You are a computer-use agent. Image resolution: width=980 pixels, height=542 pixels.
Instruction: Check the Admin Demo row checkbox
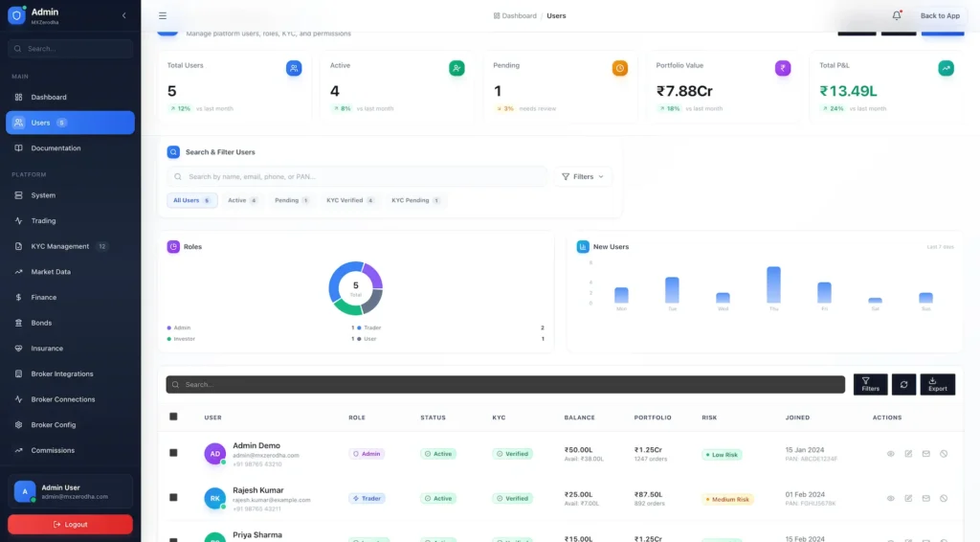[174, 453]
